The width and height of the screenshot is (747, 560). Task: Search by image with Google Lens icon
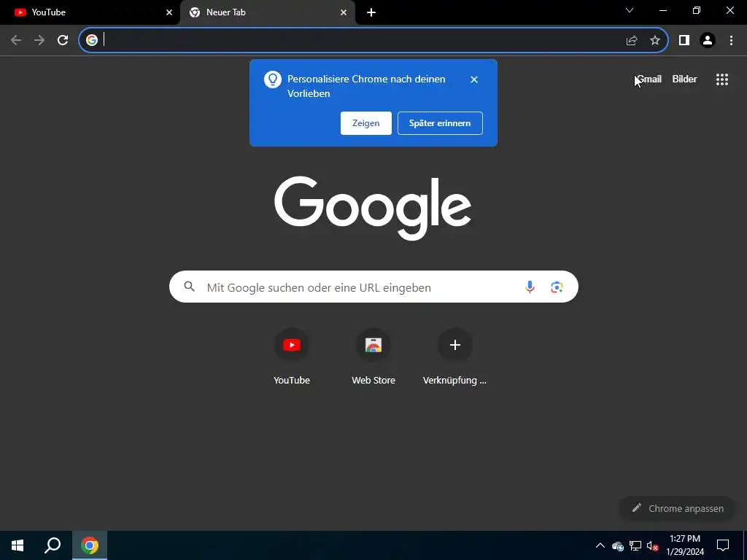[x=557, y=287]
